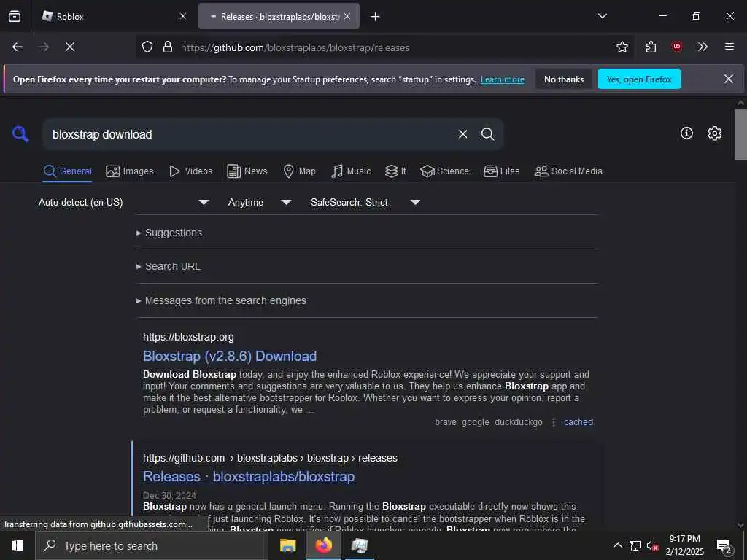
Task: Close the Roblox tab
Action: (x=183, y=16)
